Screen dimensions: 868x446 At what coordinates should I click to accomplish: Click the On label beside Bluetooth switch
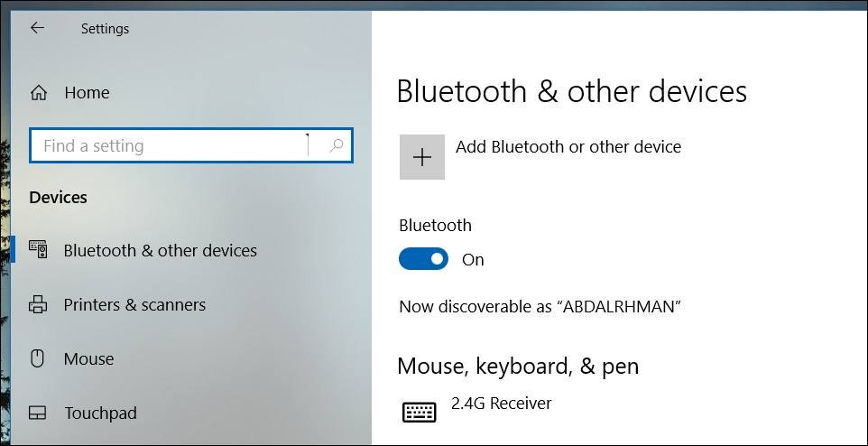coord(473,260)
